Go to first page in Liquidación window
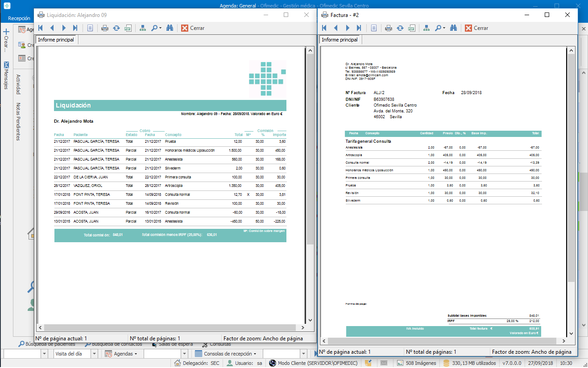Screen dimensions: 588x368 point(41,28)
